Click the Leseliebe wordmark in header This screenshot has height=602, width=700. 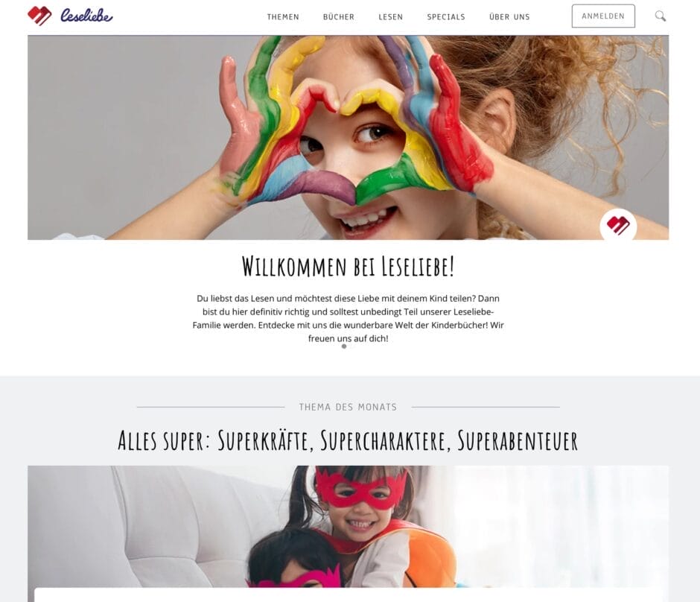tap(86, 16)
